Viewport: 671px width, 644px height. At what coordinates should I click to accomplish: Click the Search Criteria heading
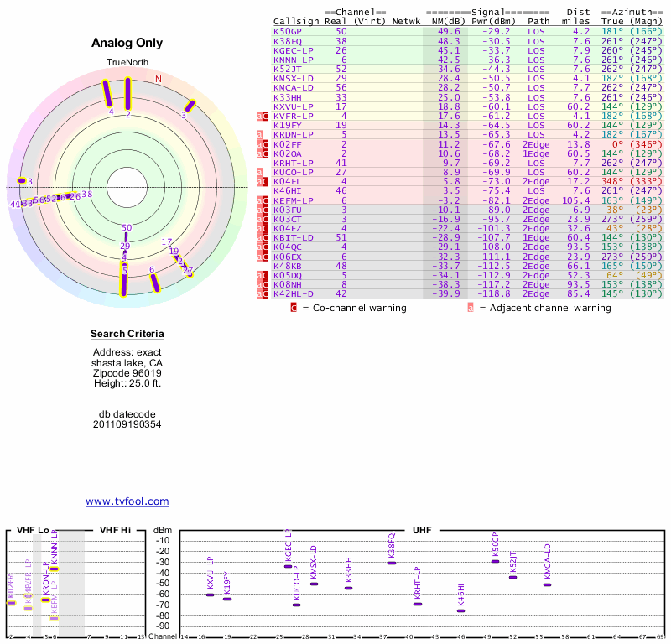click(127, 335)
